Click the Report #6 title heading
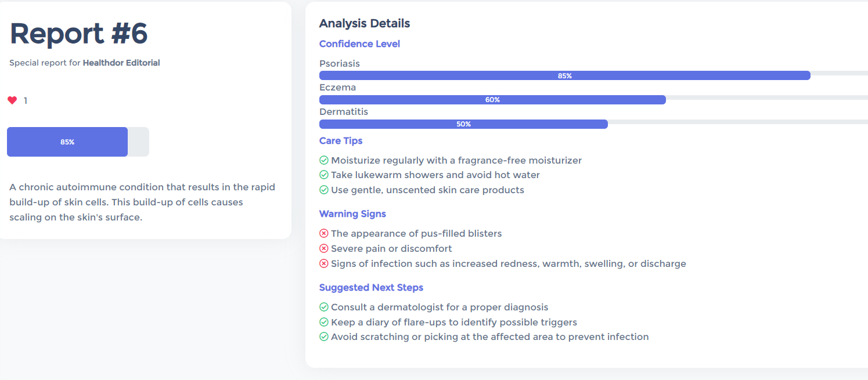868x380 pixels. (x=79, y=34)
